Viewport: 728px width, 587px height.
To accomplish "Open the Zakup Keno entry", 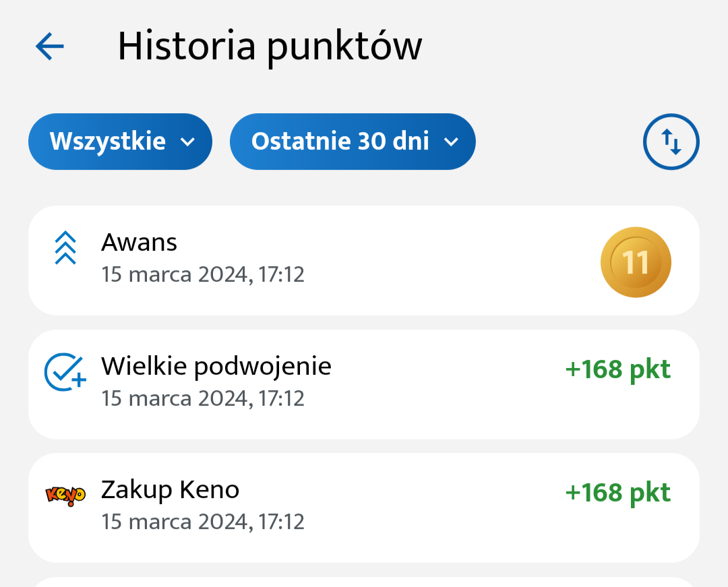I will (x=363, y=507).
